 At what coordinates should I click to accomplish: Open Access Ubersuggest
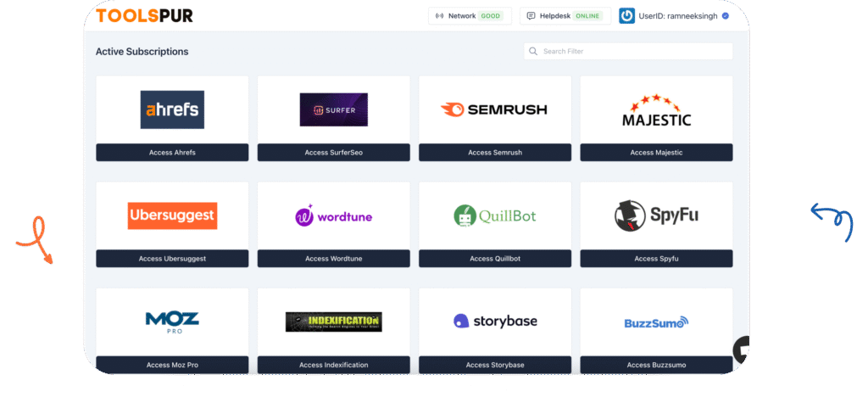point(172,259)
